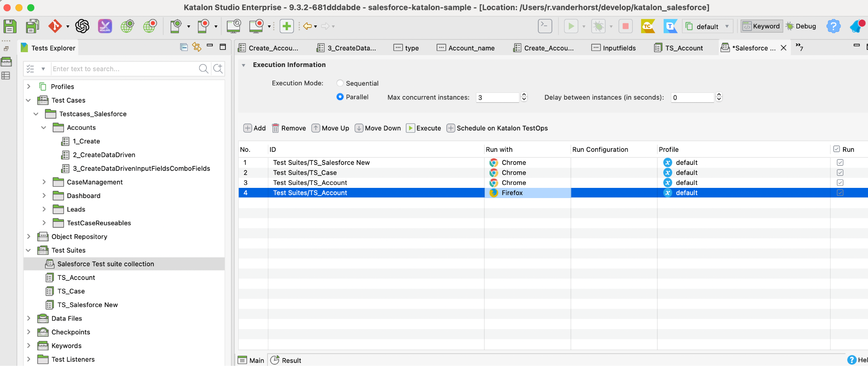Click the Save All toolbar icon
The height and width of the screenshot is (366, 868).
(32, 26)
